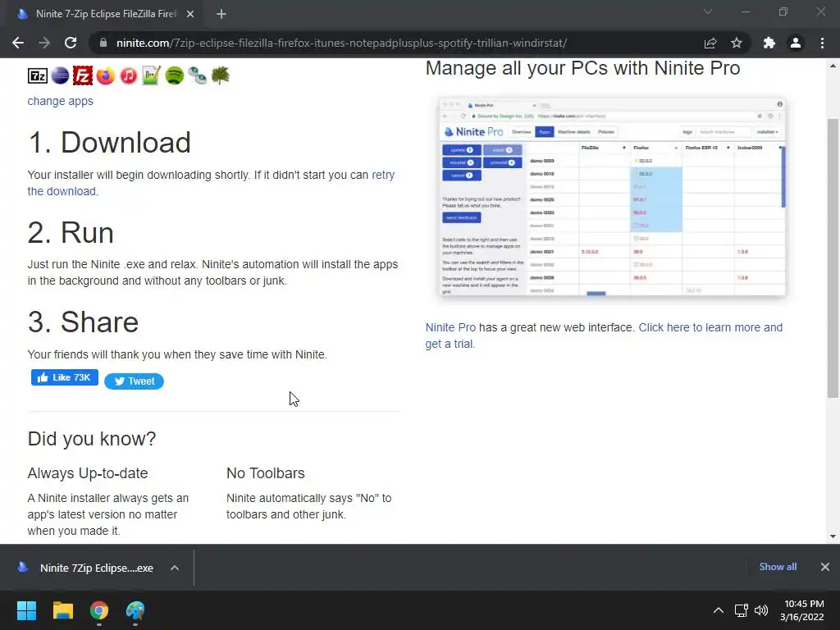Open the Paint taskbar icon

pos(135,610)
